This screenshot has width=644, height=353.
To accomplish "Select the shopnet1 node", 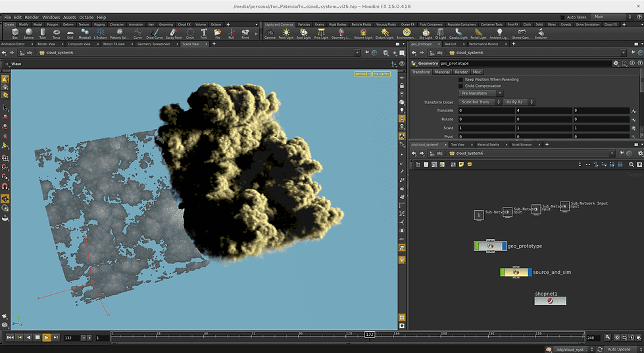I will (x=550, y=301).
